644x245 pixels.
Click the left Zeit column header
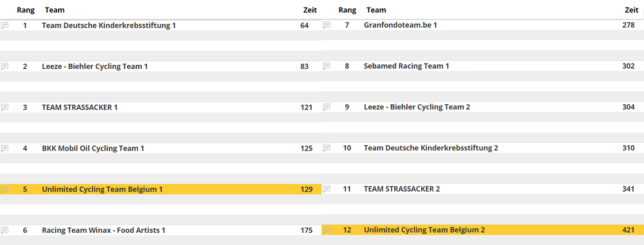click(x=310, y=10)
